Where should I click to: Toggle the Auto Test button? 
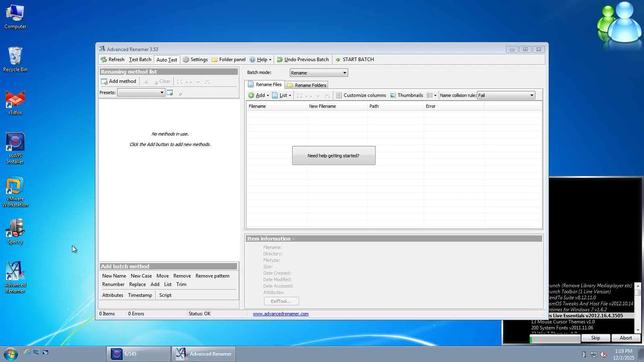tap(167, 60)
